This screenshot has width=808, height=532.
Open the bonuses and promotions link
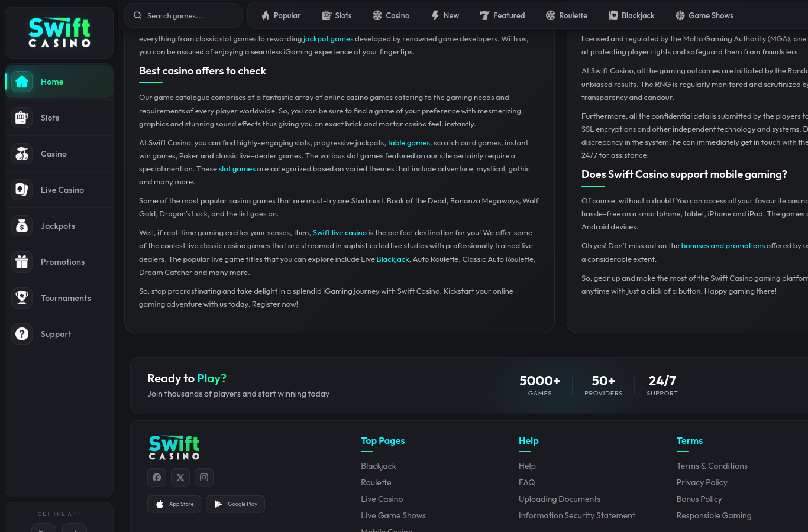pyautogui.click(x=723, y=246)
